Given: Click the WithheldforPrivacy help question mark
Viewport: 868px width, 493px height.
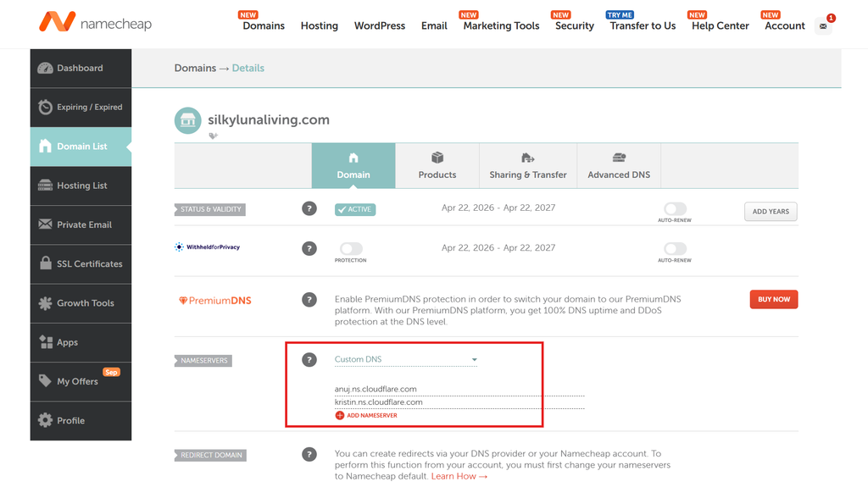Looking at the screenshot, I should coord(309,248).
